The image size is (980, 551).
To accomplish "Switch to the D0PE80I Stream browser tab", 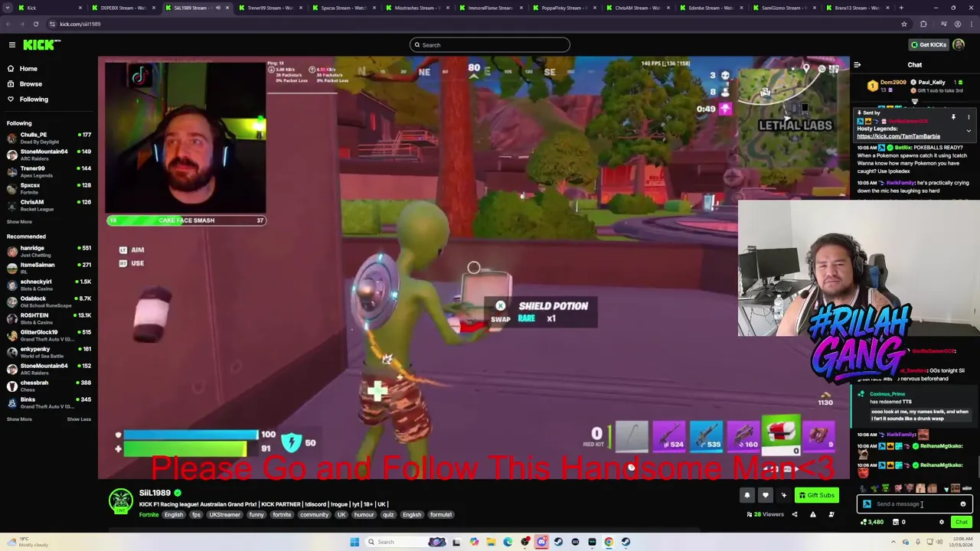I will pos(122,8).
